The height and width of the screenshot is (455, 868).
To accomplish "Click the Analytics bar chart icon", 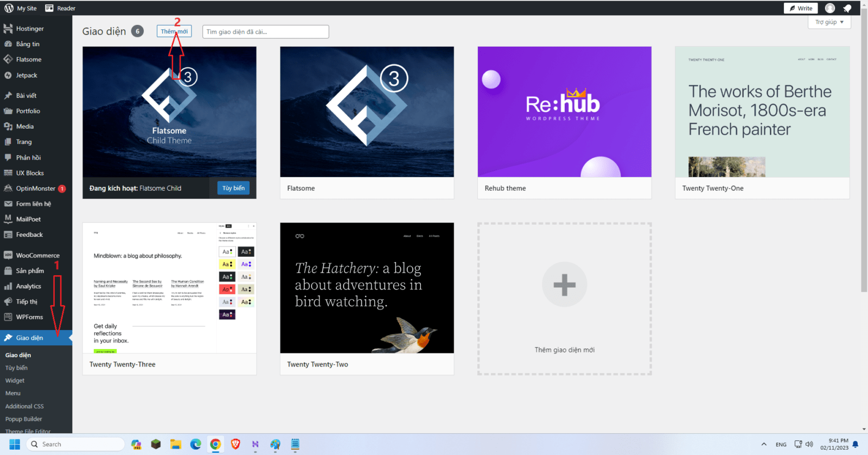I will pyautogui.click(x=8, y=286).
